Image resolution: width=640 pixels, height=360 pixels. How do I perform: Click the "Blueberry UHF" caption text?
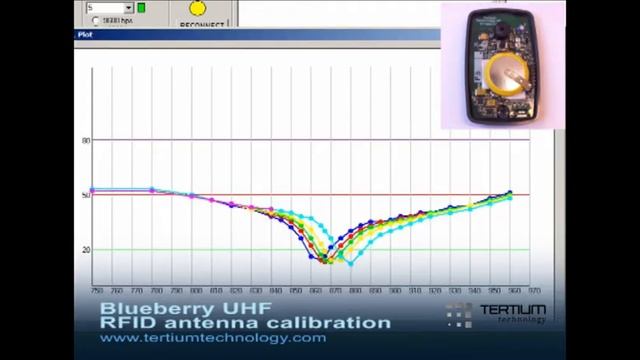click(186, 309)
